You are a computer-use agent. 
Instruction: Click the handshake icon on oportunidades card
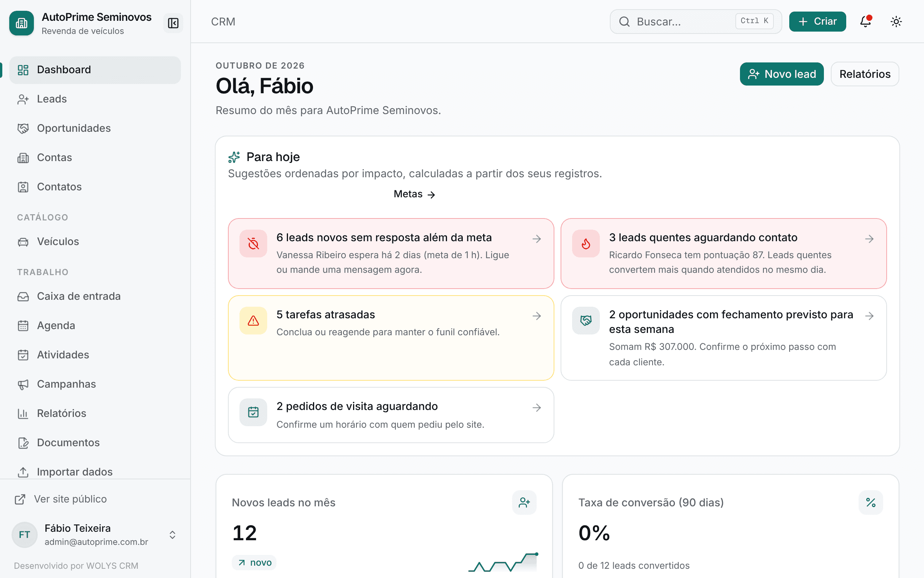pos(586,321)
